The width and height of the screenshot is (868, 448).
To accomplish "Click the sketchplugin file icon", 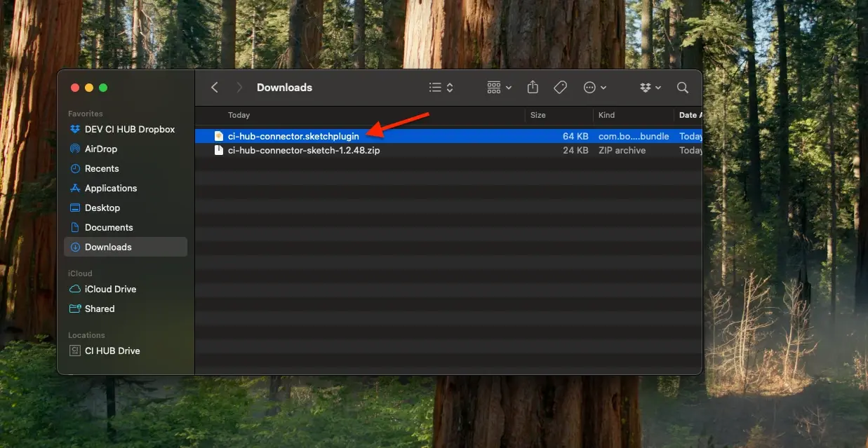I will [219, 136].
